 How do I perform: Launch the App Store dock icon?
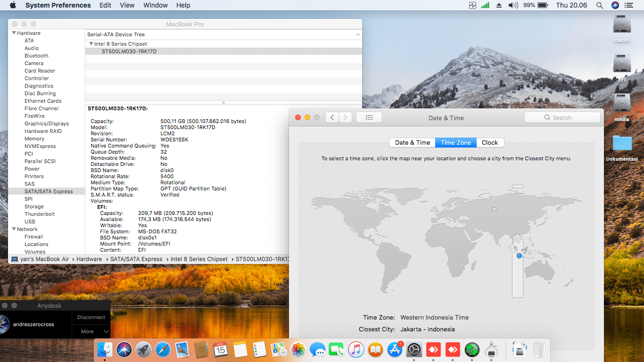[x=395, y=350]
